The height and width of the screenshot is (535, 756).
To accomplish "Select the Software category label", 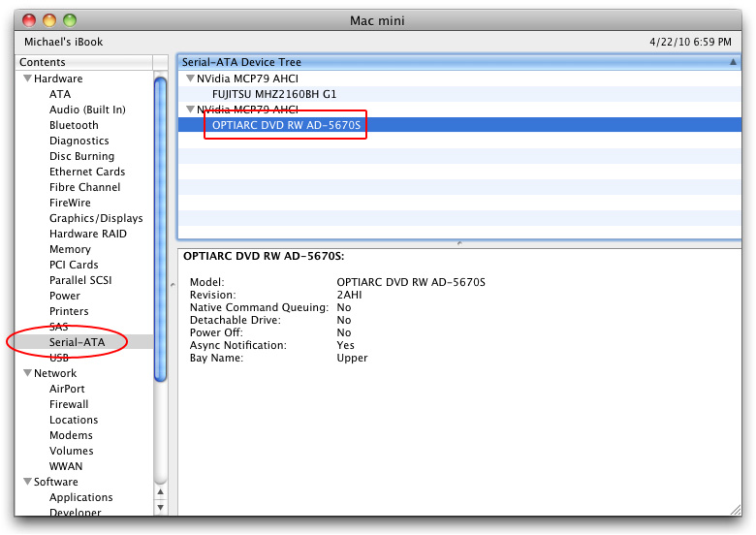I will pyautogui.click(x=56, y=482).
